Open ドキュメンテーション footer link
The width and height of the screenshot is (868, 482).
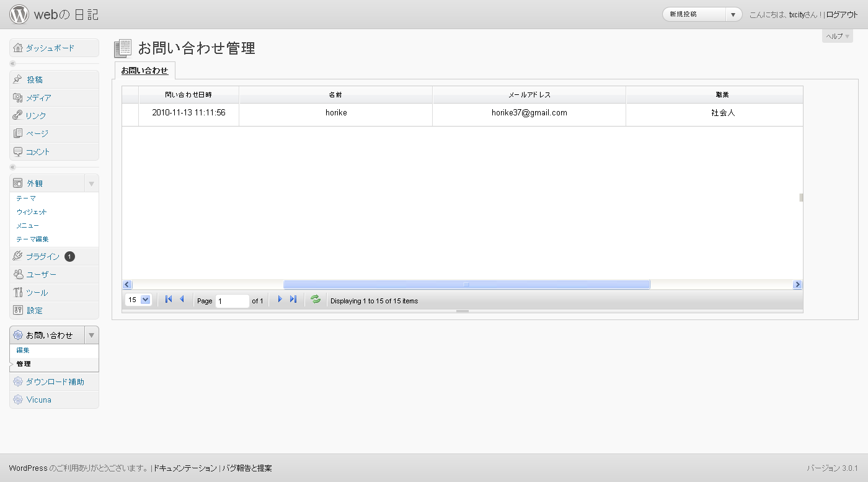(185, 468)
